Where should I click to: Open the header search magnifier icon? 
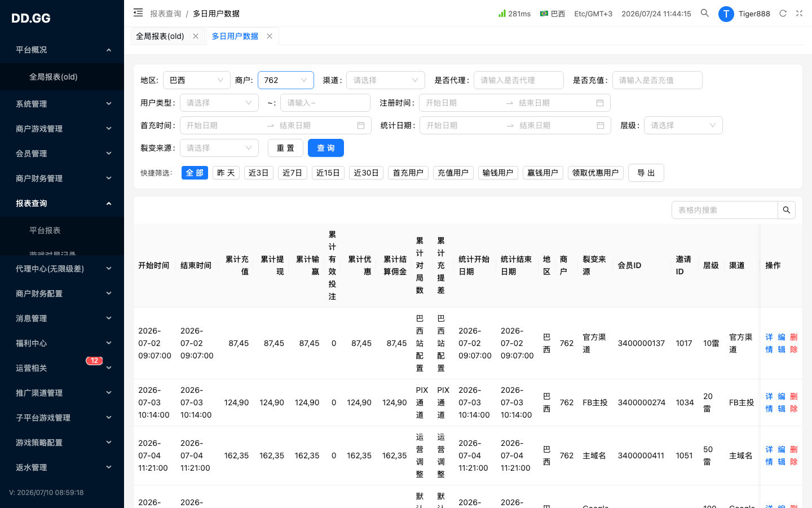(705, 13)
